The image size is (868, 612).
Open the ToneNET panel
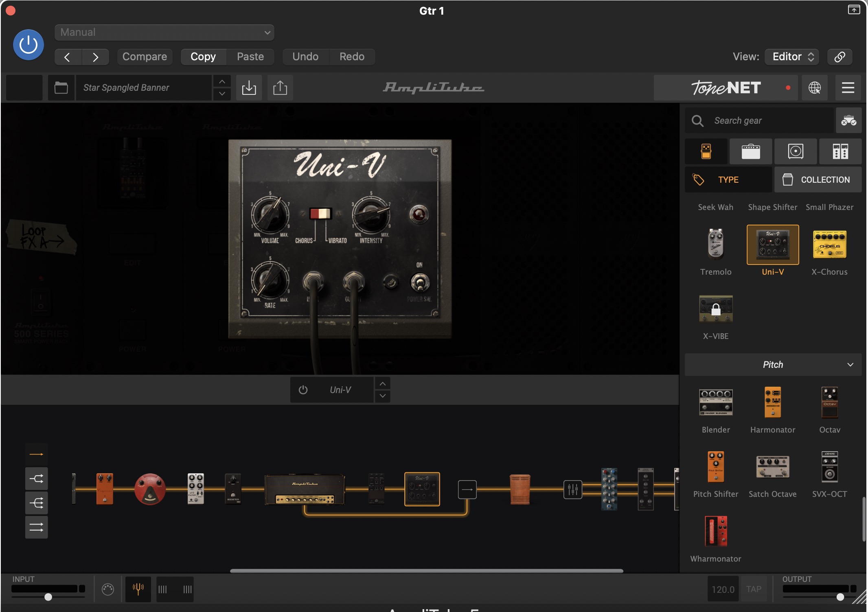(726, 87)
